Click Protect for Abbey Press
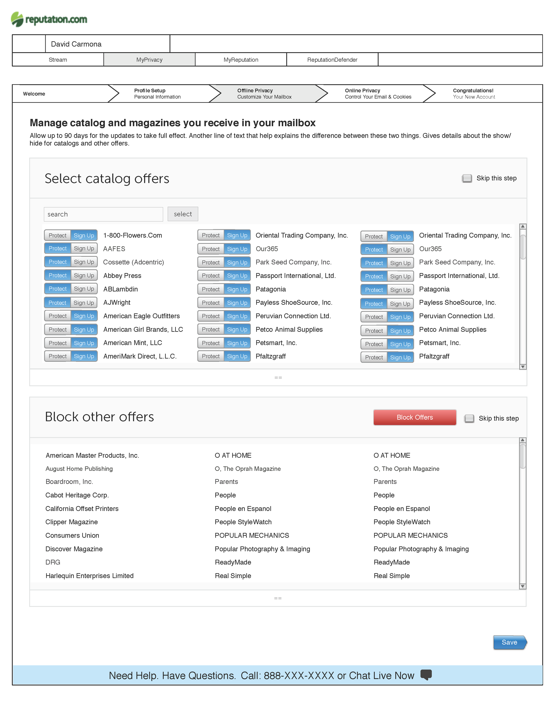The width and height of the screenshot is (560, 728). point(57,275)
